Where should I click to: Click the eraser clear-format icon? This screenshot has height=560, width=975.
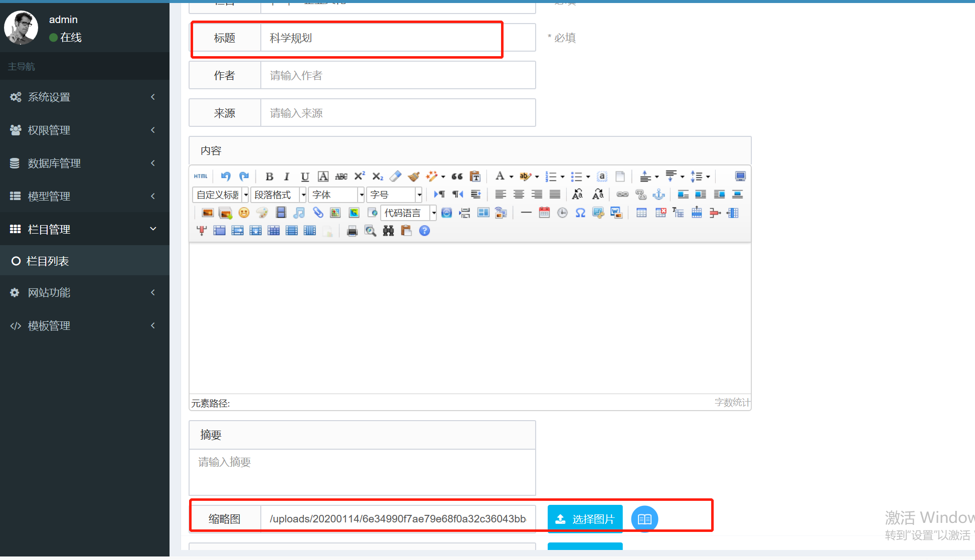396,176
